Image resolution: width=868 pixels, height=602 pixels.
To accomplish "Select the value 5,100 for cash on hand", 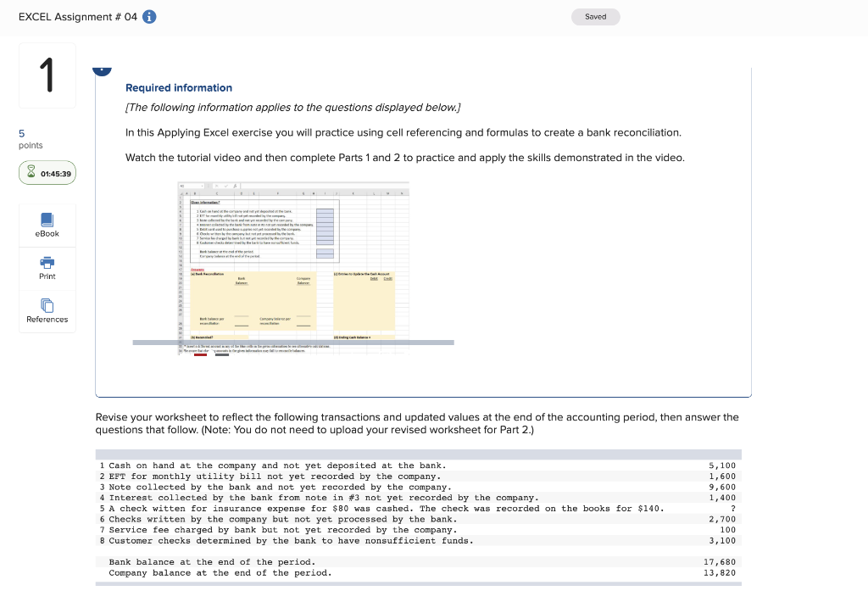I will [722, 465].
